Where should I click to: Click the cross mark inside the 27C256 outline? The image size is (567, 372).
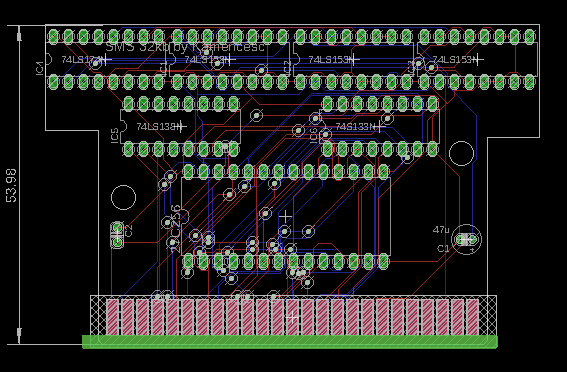point(285,217)
